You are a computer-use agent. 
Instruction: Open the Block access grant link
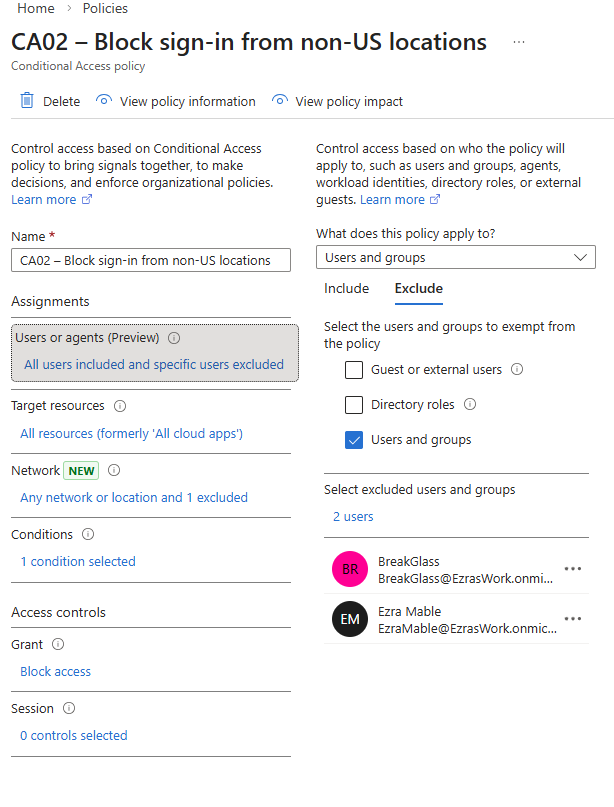pyautogui.click(x=56, y=672)
